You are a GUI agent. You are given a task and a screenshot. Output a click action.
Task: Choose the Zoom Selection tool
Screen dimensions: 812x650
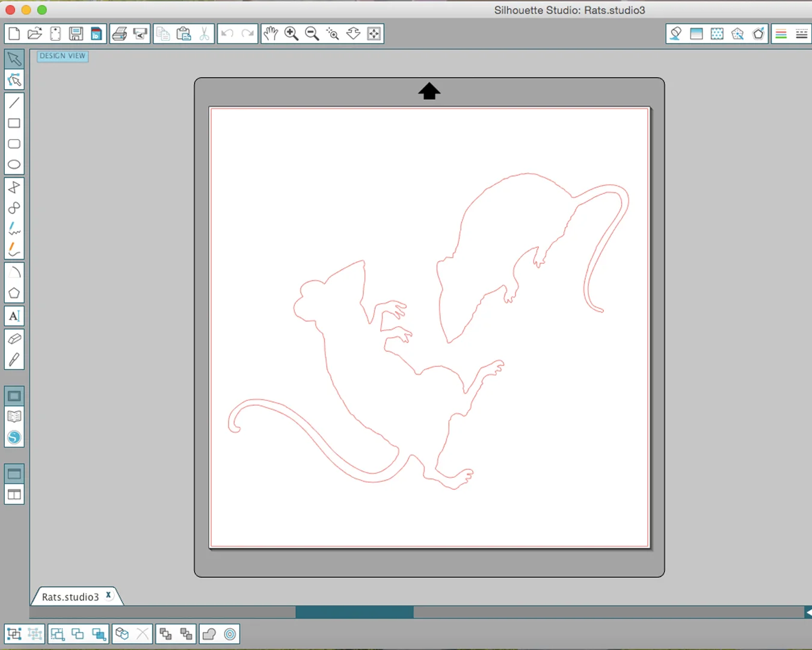(333, 34)
